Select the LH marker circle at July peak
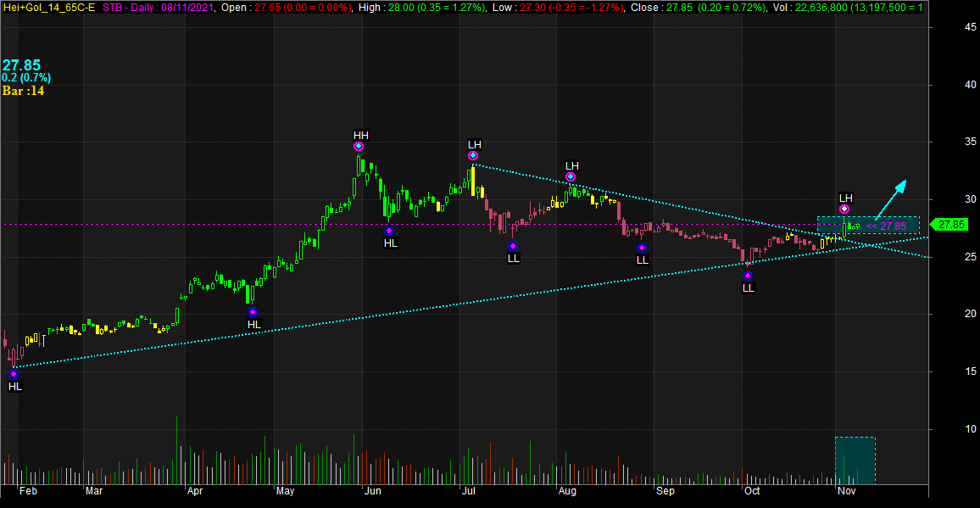Screen dimensions: 980x508 pyautogui.click(x=473, y=156)
